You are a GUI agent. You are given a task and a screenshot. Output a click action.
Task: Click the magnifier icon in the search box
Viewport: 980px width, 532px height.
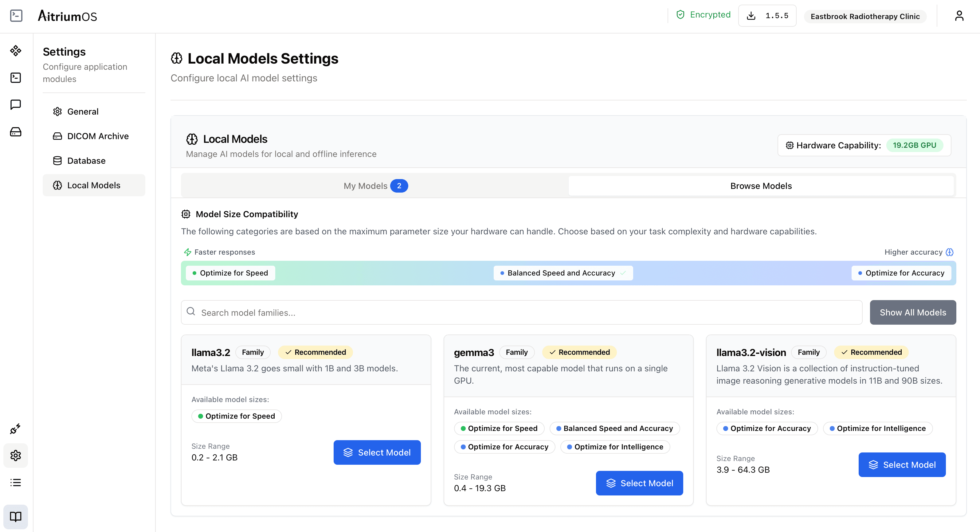click(191, 312)
